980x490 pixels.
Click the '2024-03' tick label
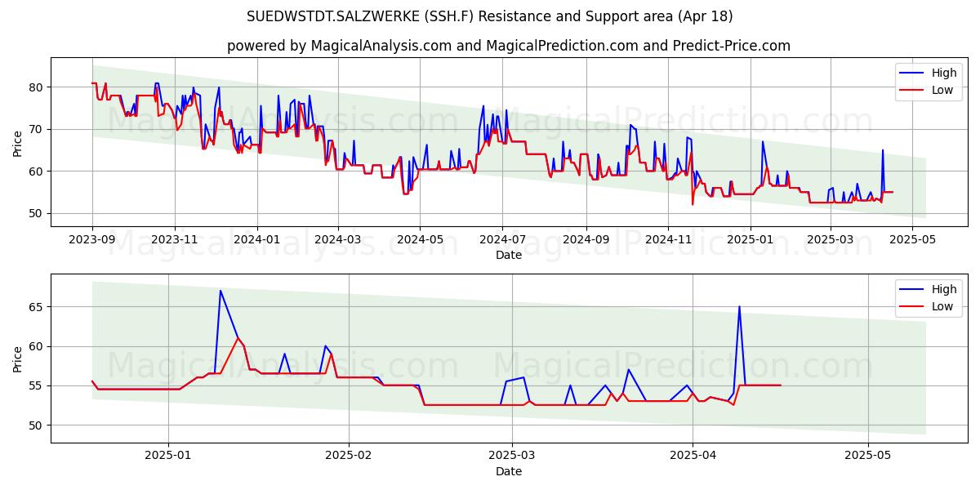pos(338,239)
